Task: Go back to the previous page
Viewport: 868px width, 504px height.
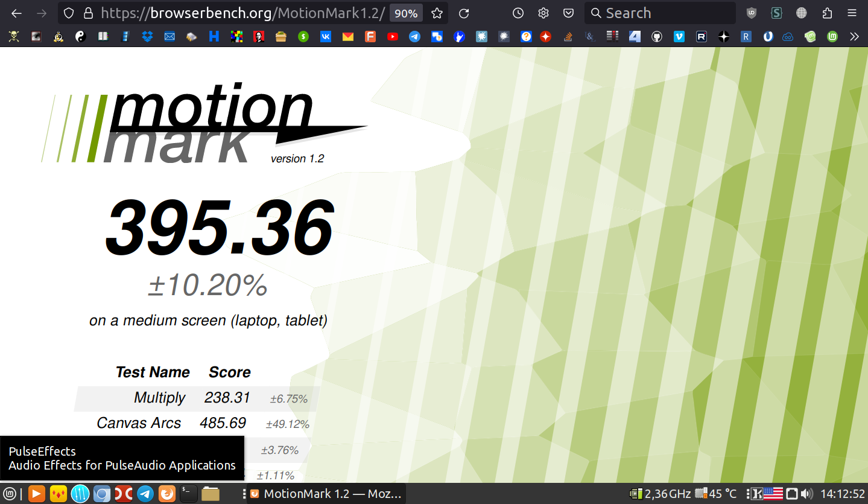Action: pyautogui.click(x=17, y=13)
